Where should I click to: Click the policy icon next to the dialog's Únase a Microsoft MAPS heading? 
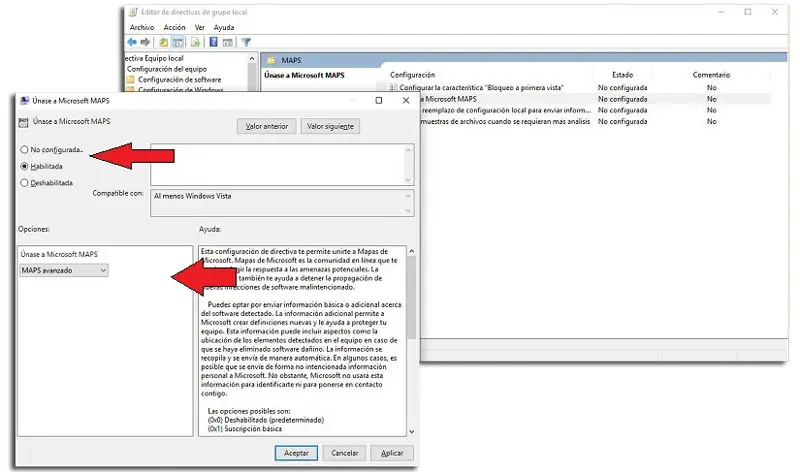(23, 122)
